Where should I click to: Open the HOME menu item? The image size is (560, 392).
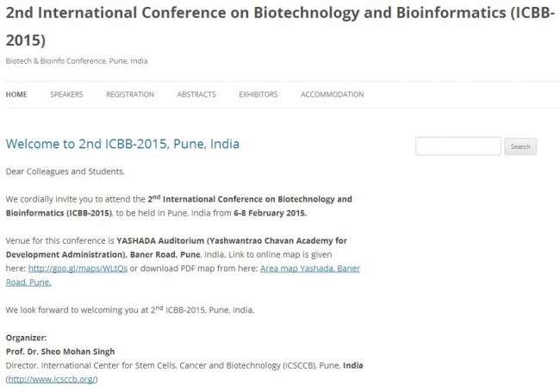pos(16,94)
